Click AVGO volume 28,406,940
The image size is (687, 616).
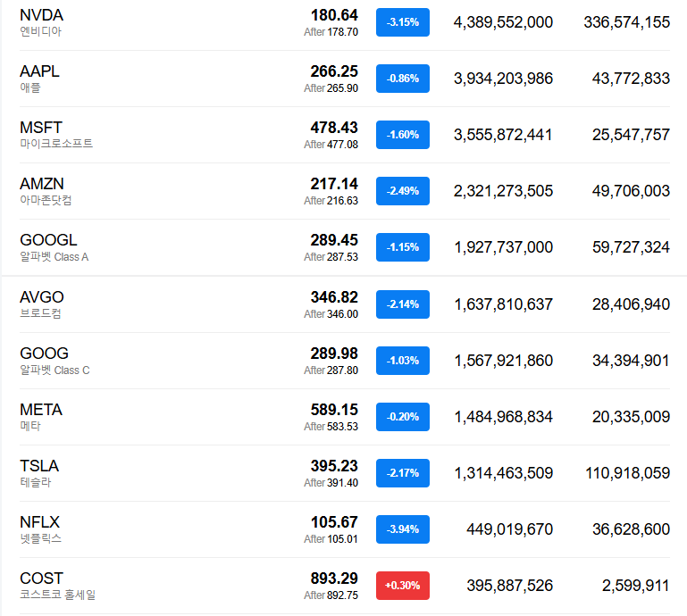[631, 304]
